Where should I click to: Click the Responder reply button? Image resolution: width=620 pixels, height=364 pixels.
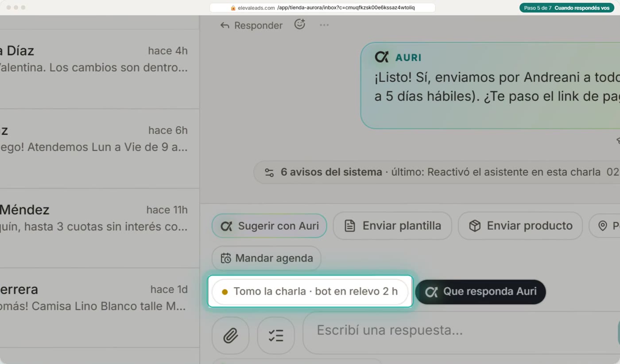click(251, 26)
